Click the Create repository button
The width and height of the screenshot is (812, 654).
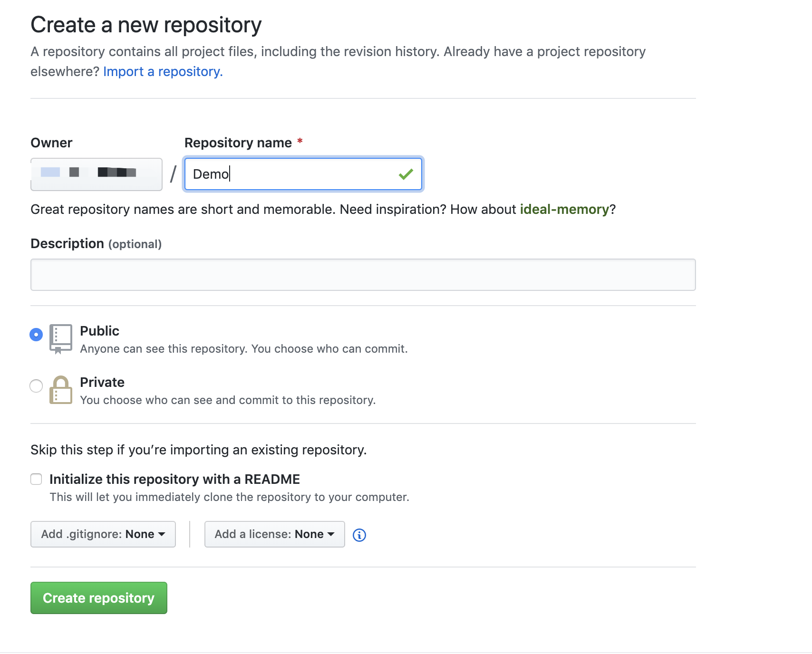tap(99, 598)
